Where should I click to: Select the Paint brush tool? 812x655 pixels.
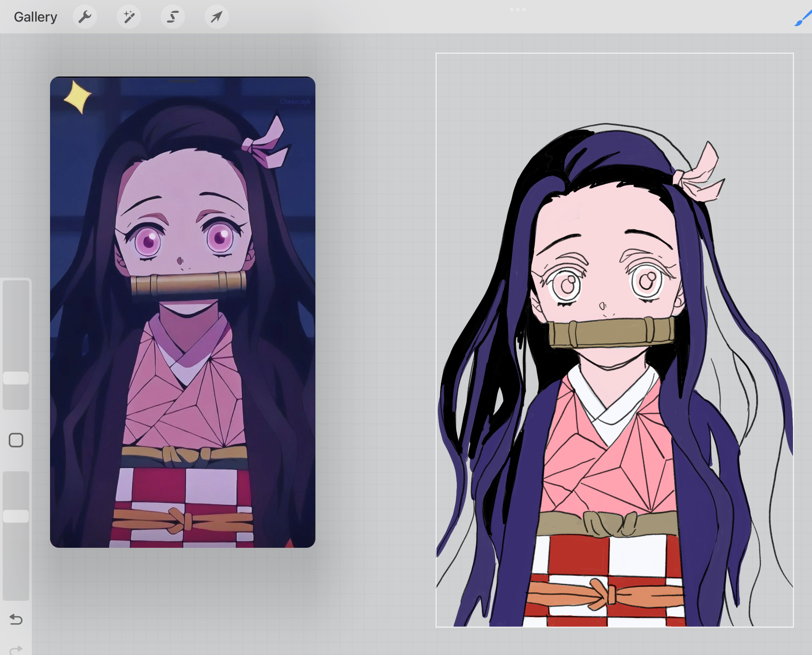(x=803, y=18)
